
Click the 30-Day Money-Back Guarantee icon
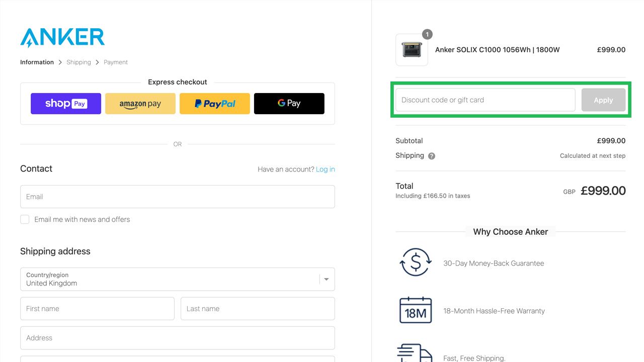pyautogui.click(x=415, y=262)
